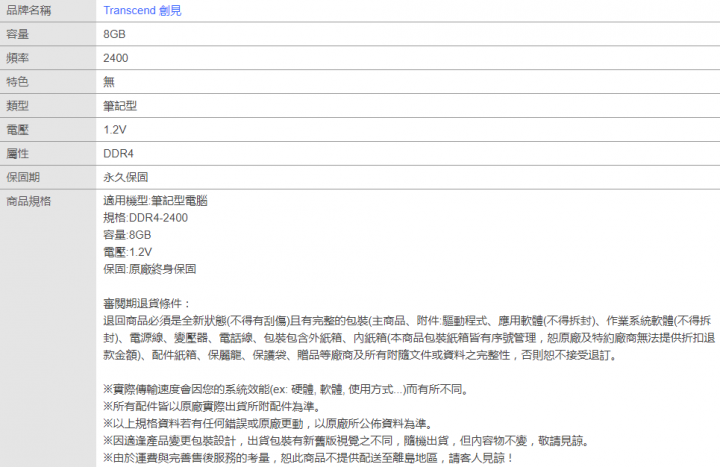The height and width of the screenshot is (467, 720).
Task: Select the note starting ※所有配件皆以原廠
Action: click(x=212, y=407)
